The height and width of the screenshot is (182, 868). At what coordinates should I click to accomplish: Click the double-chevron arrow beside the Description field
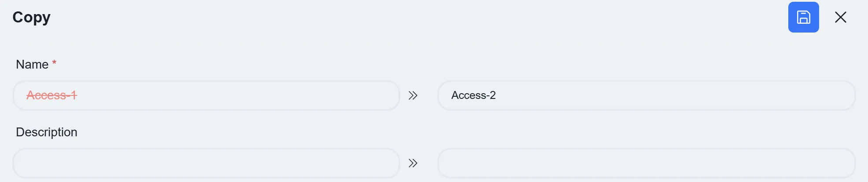(413, 163)
